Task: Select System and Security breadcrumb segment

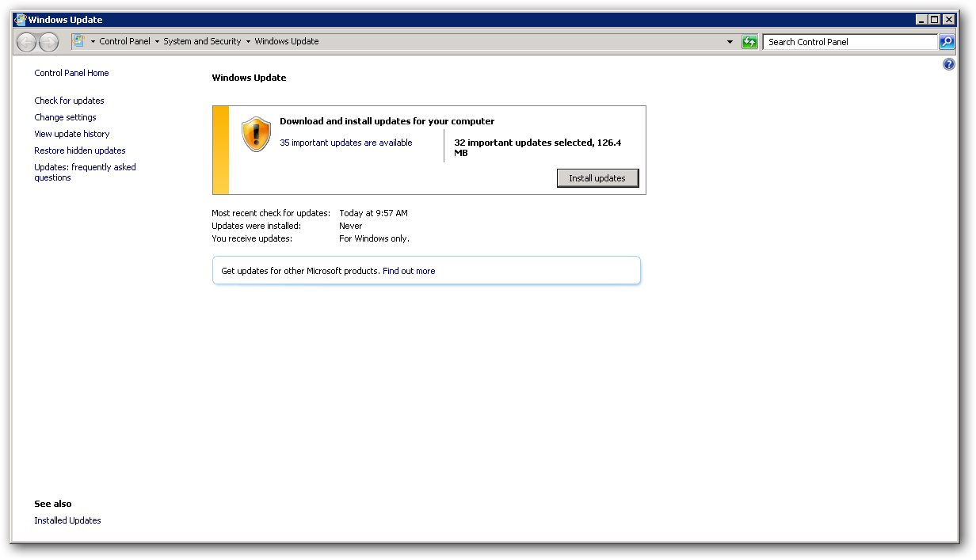Action: (x=202, y=42)
